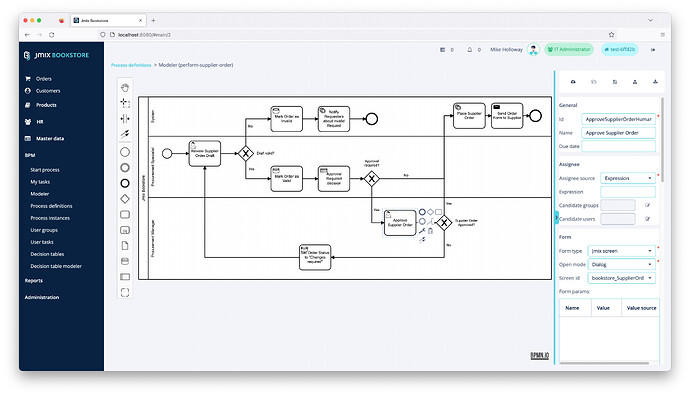Pick the data object shape in palette
Image resolution: width=690 pixels, height=396 pixels.
pos(125,246)
